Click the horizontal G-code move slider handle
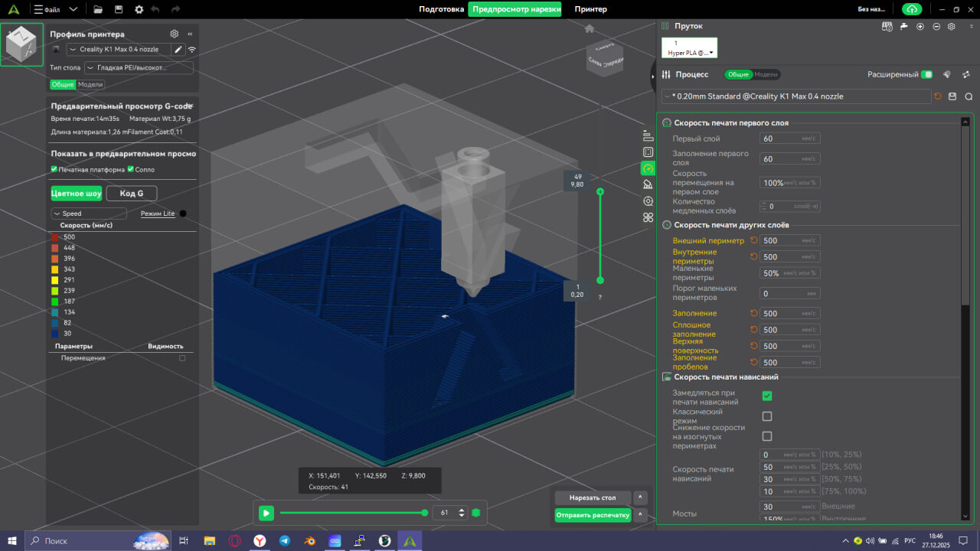 pyautogui.click(x=425, y=513)
